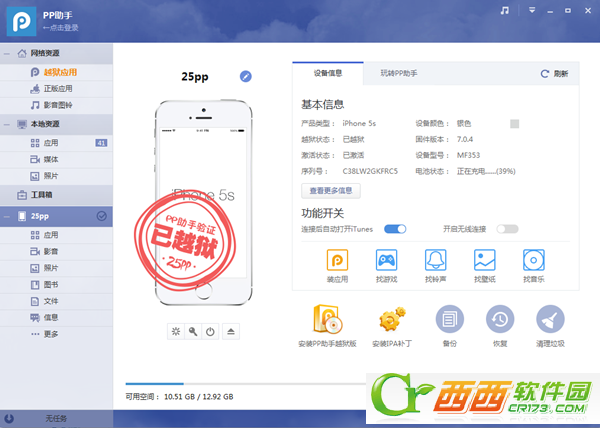Click the 清理垃圾 broom icon

point(550,319)
